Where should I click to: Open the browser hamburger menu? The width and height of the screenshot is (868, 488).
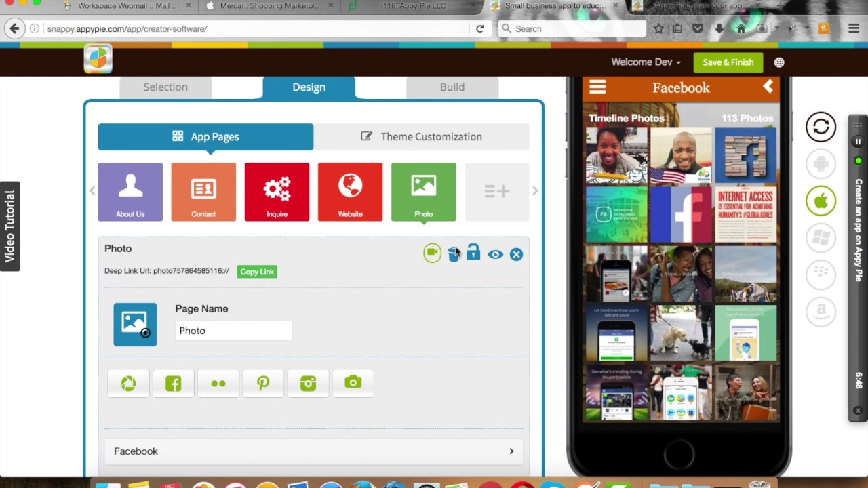click(x=854, y=29)
